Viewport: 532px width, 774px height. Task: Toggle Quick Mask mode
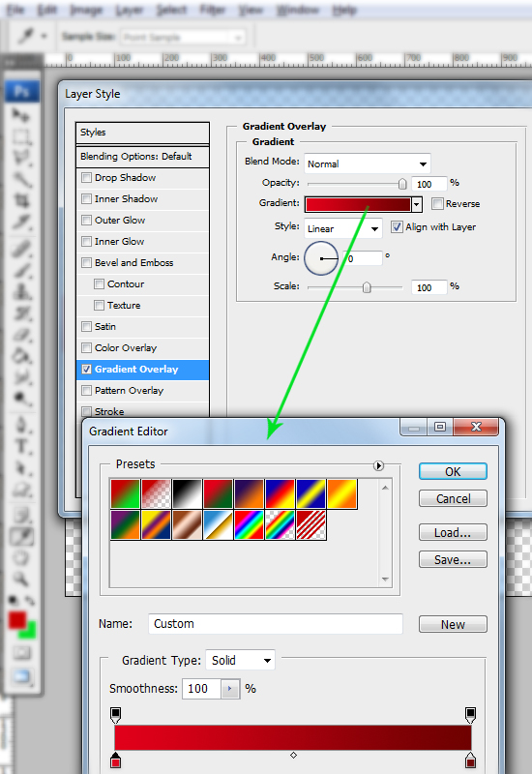pos(21,653)
